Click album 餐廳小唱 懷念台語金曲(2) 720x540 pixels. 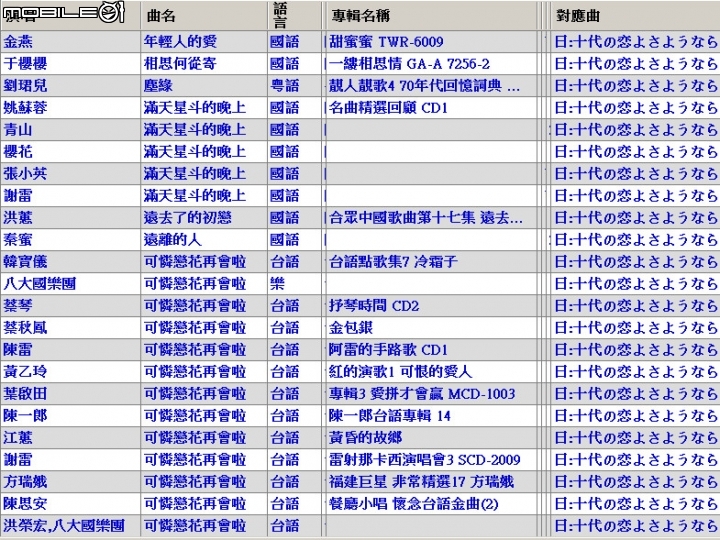tap(413, 504)
